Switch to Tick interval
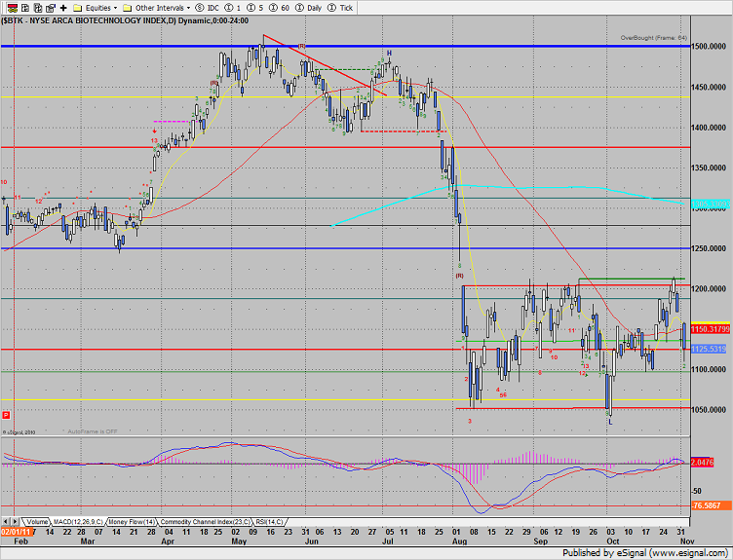Viewport: 733px width, 560px height. [340, 8]
